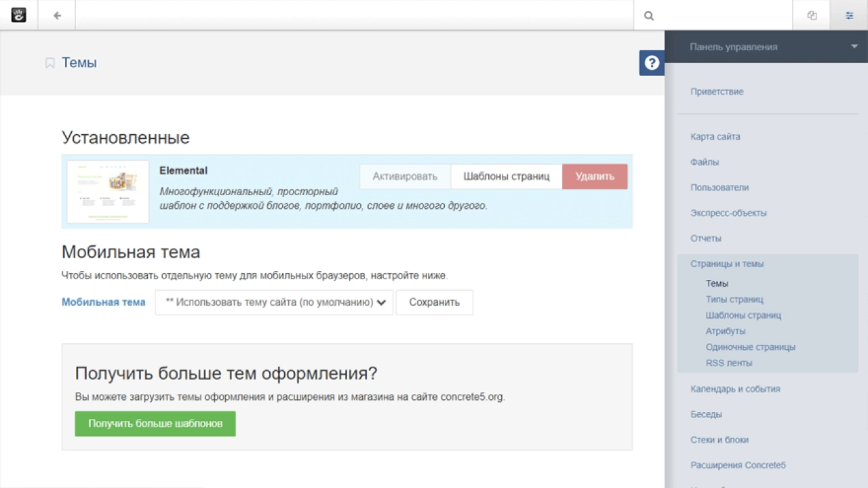Viewport: 868px width, 488px height.
Task: Open Карта сайта in the sidebar
Action: [x=715, y=137]
